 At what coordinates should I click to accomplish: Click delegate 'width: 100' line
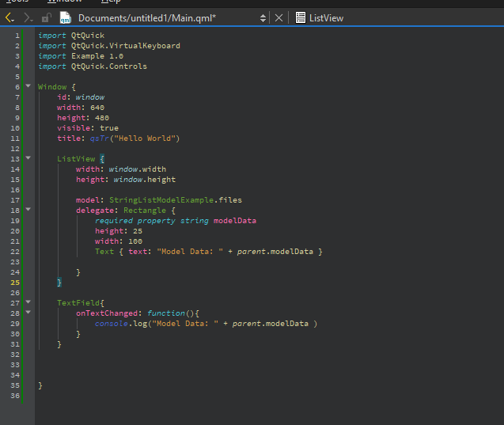[x=119, y=241]
